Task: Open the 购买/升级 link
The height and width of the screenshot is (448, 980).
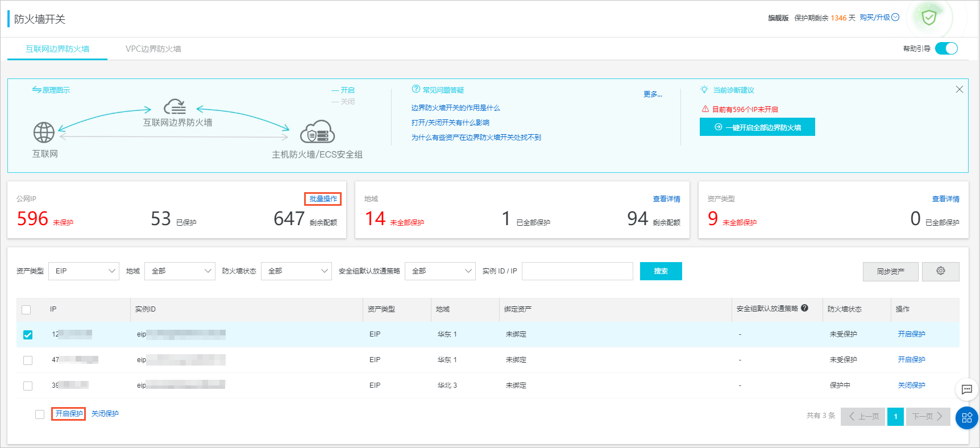Action: point(874,18)
